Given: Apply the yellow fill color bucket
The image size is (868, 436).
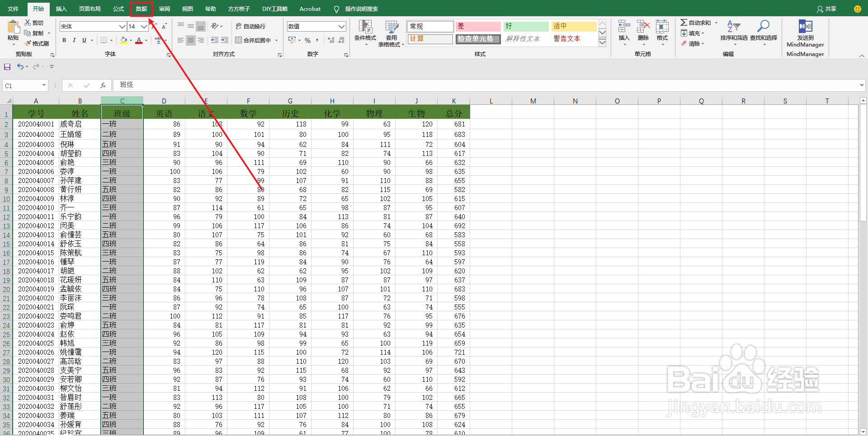Looking at the screenshot, I should click(124, 40).
